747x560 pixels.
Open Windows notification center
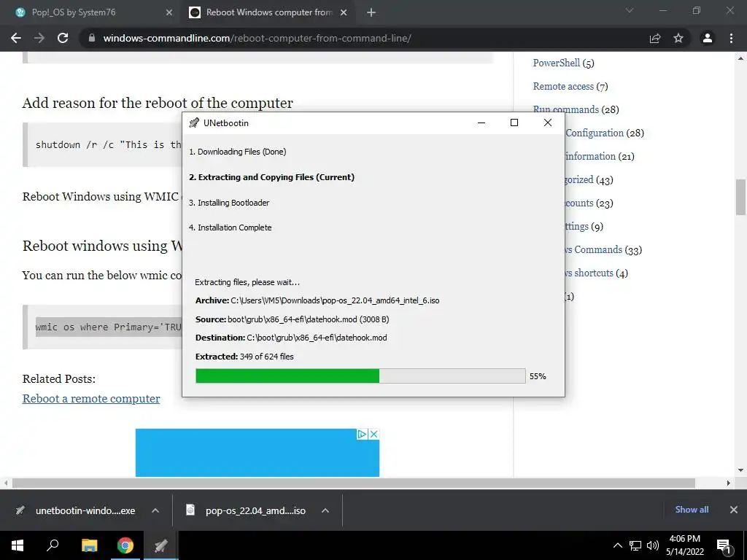click(724, 545)
